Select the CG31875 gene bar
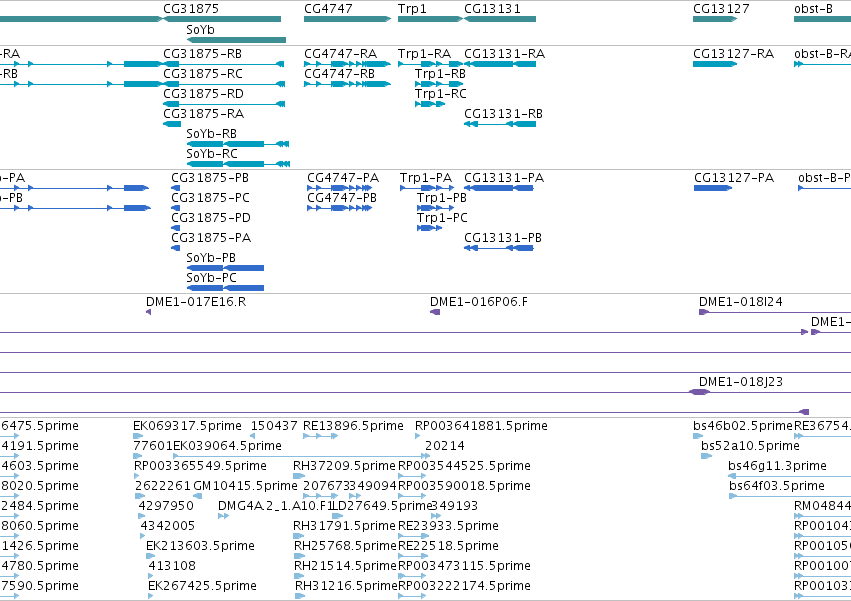 (222, 19)
